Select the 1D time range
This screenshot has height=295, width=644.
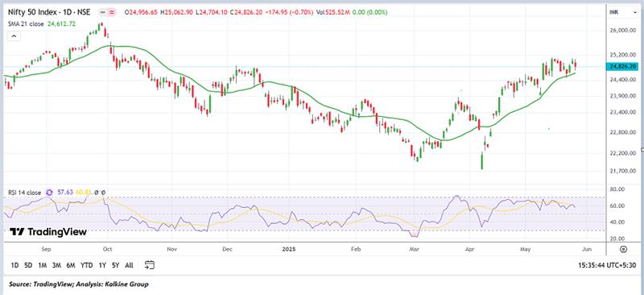click(14, 265)
